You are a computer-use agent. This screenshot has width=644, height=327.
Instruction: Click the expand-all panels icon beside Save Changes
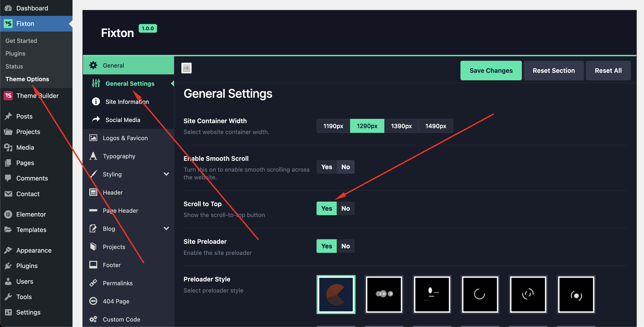186,68
